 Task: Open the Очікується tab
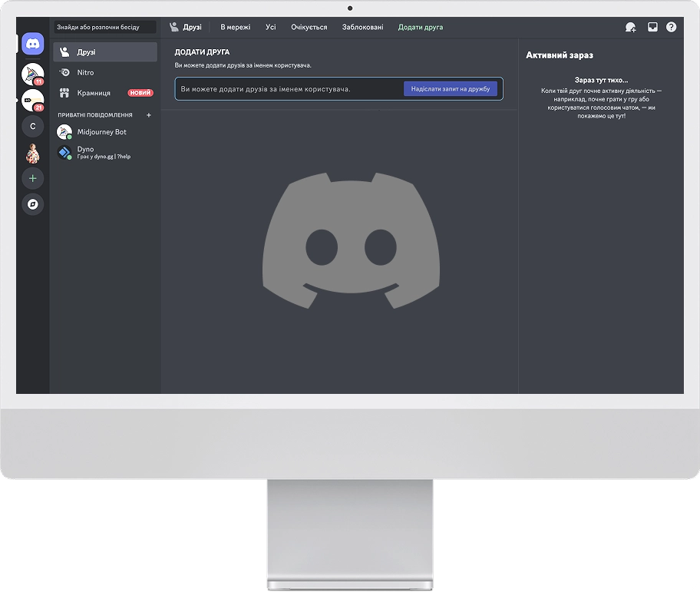309,27
